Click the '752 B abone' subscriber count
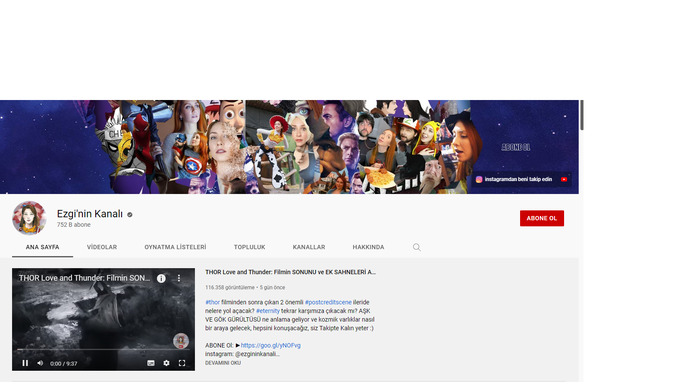Viewport: 690px width, 388px height. pyautogui.click(x=73, y=225)
